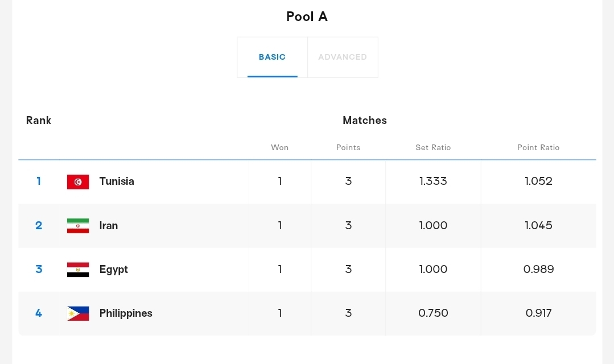Click the Tunisia flag icon
Viewport: 614px width, 364px height.
[x=78, y=181]
